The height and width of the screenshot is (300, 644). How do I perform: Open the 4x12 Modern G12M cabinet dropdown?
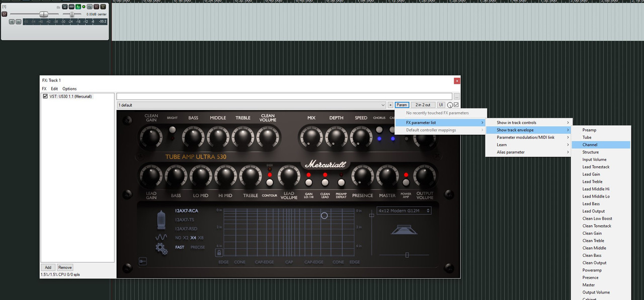(x=404, y=211)
